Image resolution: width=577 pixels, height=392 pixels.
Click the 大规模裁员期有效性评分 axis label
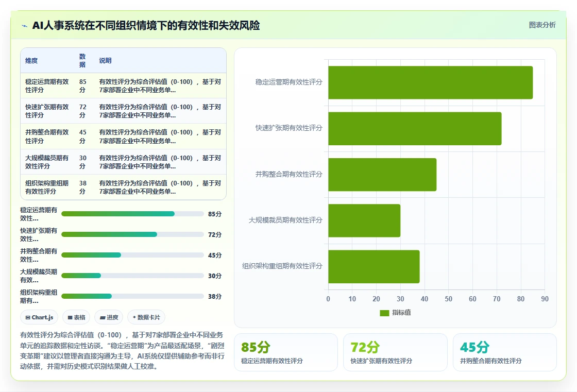285,220
